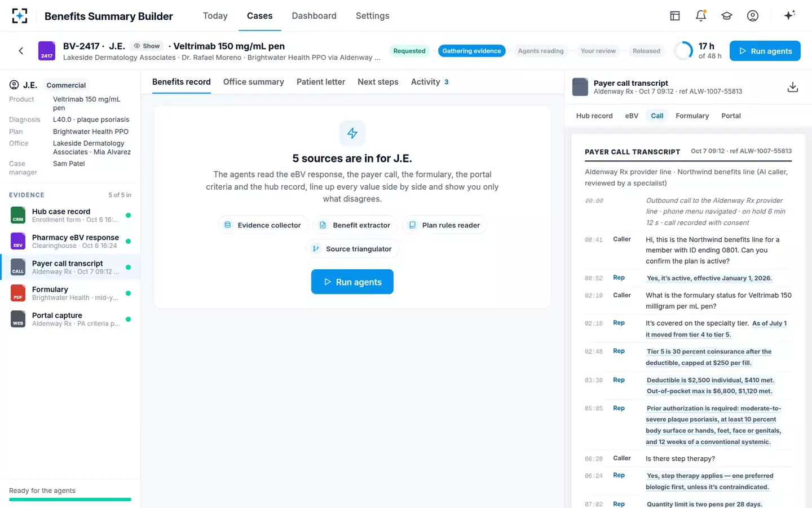The image size is (812, 508).
Task: Download the payer call transcript
Action: (793, 87)
